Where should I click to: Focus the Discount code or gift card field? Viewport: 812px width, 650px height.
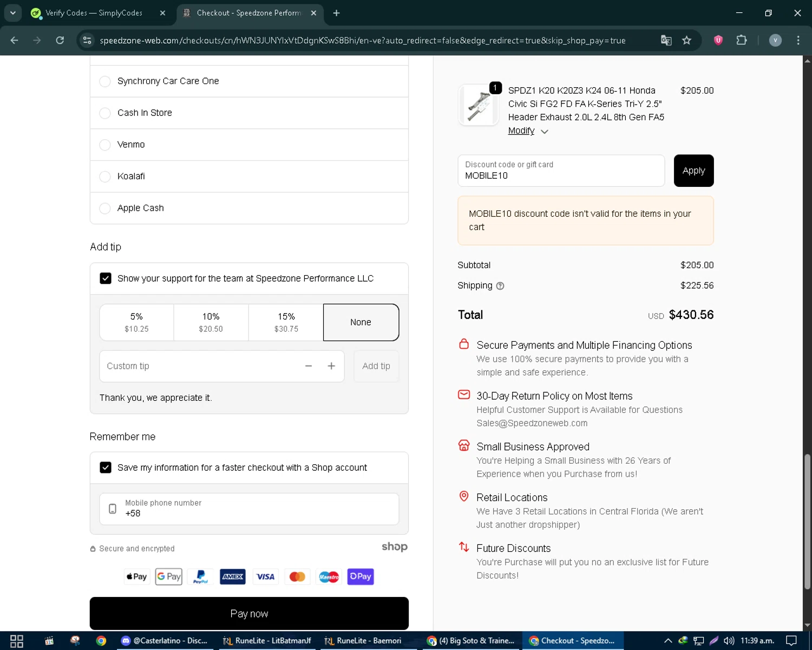click(561, 171)
